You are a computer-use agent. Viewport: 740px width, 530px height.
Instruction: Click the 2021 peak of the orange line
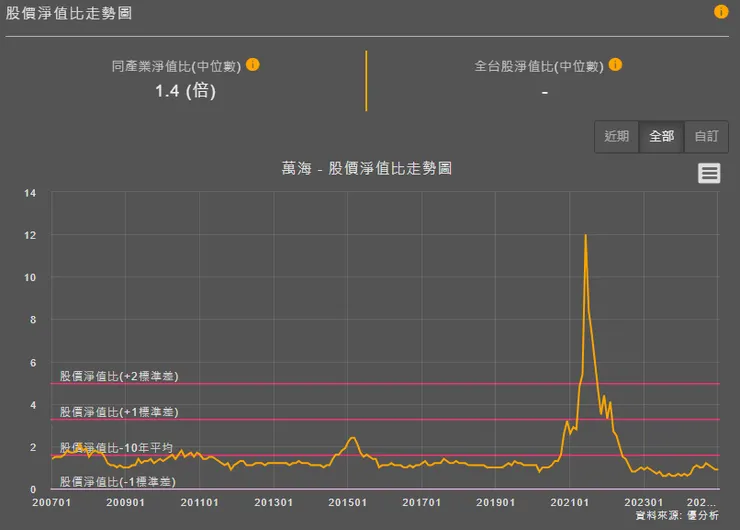tap(586, 235)
